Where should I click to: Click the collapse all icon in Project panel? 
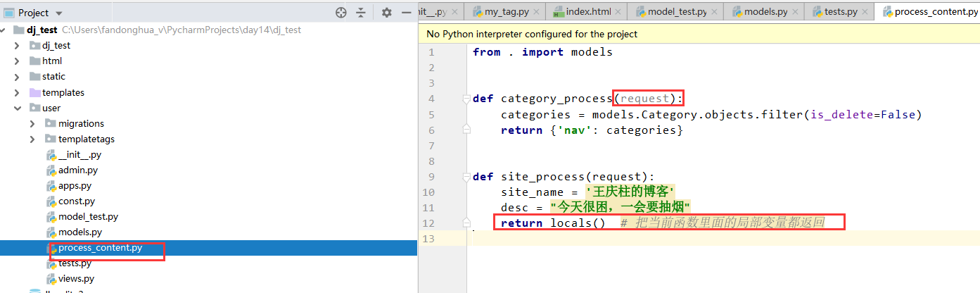(361, 13)
